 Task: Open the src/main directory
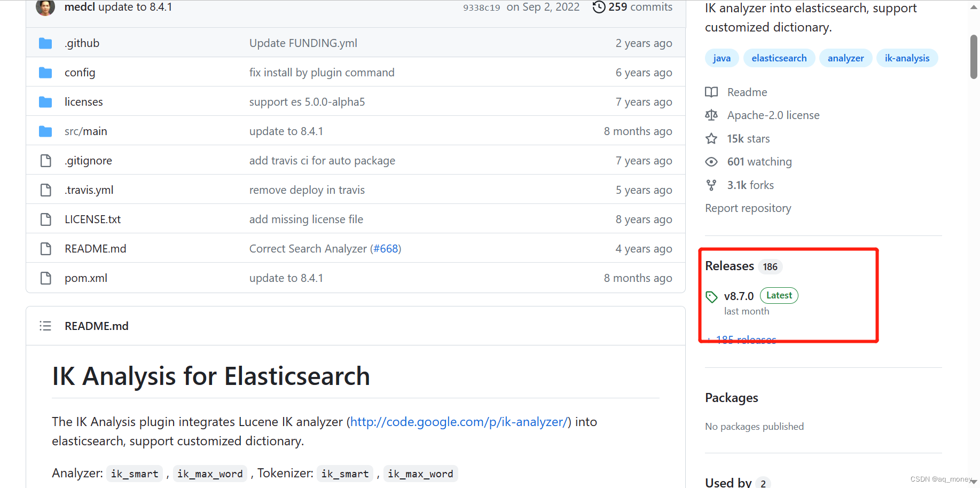coord(86,131)
